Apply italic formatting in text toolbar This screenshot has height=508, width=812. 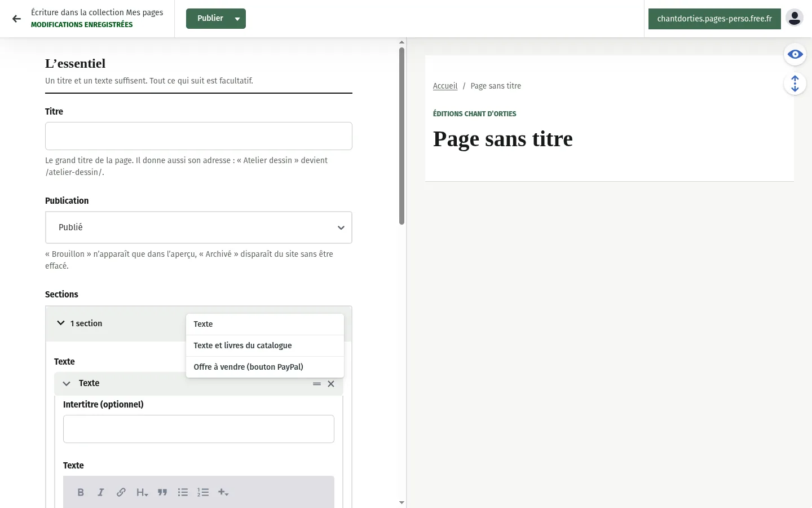pyautogui.click(x=101, y=492)
